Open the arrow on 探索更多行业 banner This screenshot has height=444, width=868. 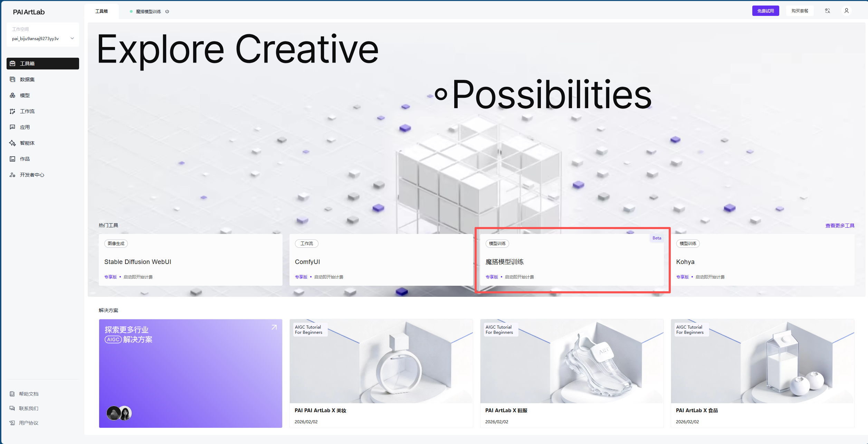pyautogui.click(x=274, y=327)
